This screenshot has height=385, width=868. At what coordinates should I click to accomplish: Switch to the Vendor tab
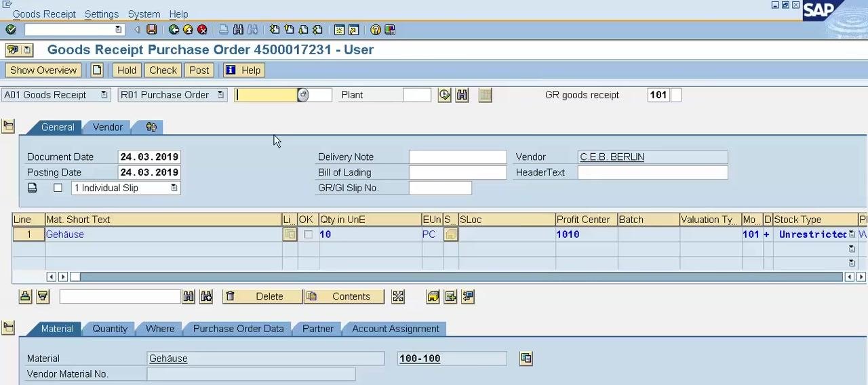(x=108, y=127)
